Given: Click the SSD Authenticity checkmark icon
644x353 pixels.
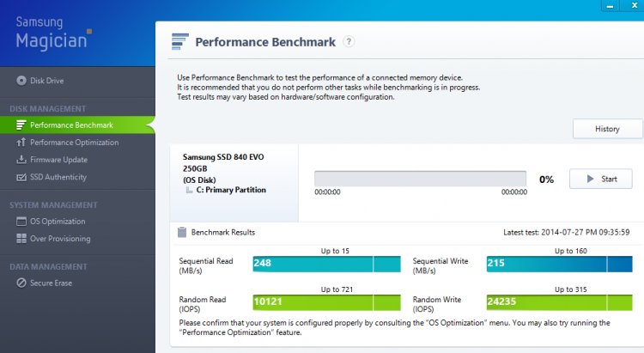Looking at the screenshot, I should click(21, 177).
